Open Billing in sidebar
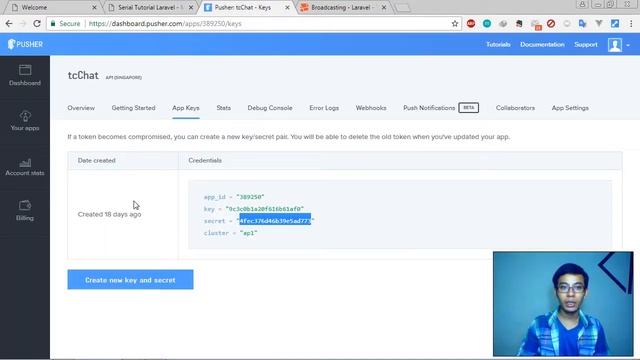640x360 pixels. 25,211
